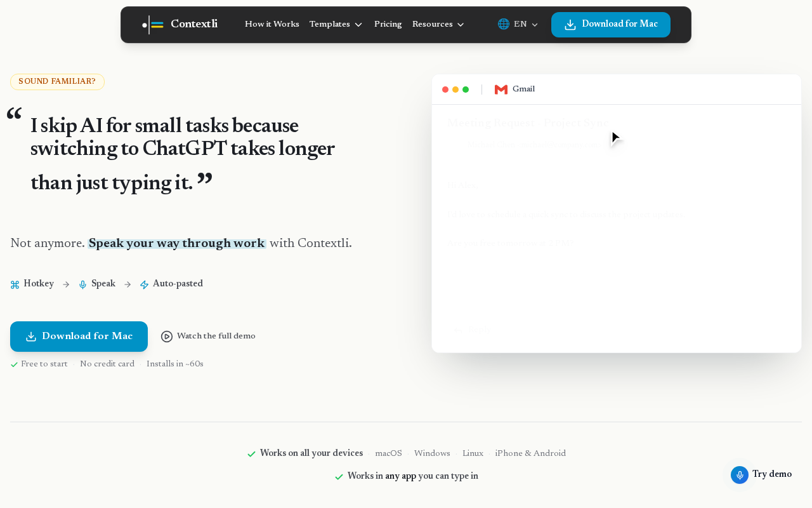Viewport: 812px width, 508px height.
Task: Click the highlighted 'Speak your way through work' text
Action: click(x=176, y=243)
